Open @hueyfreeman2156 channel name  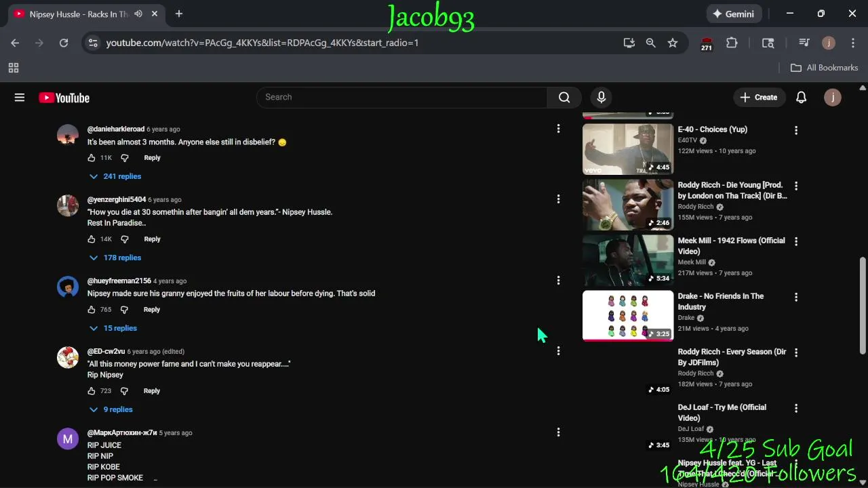[119, 281]
